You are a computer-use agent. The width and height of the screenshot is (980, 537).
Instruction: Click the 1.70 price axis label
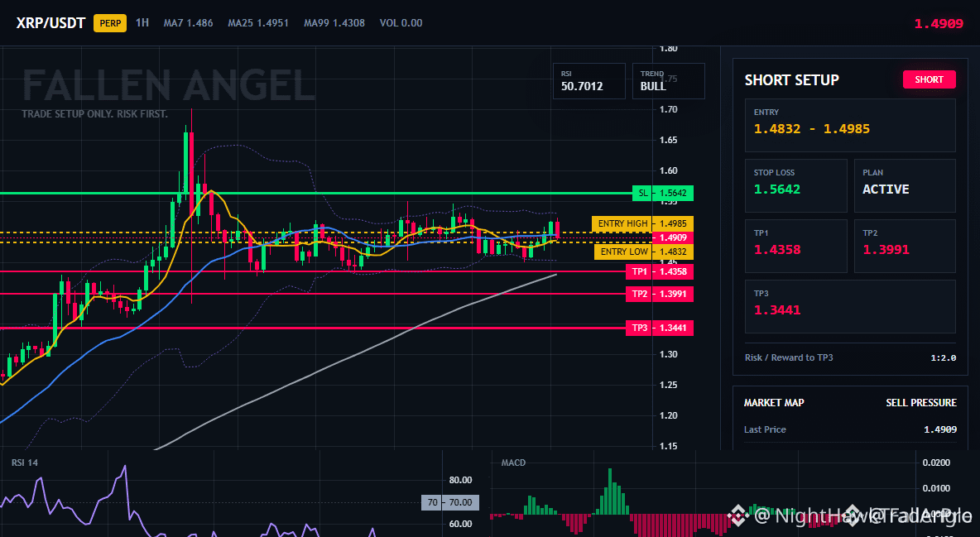tap(668, 109)
